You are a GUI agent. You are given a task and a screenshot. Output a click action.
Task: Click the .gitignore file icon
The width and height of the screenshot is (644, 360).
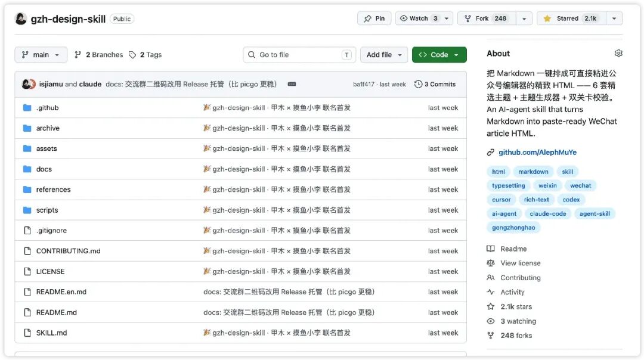click(27, 230)
